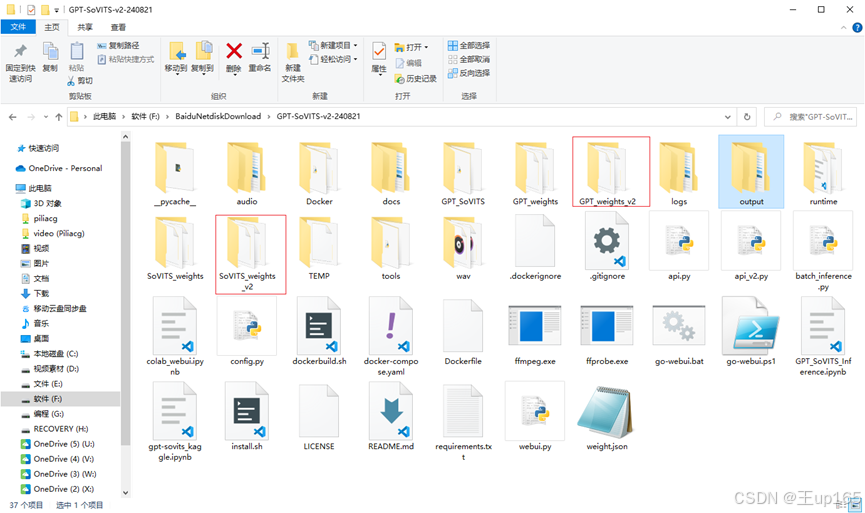Select the weight.json file
The width and height of the screenshot is (865, 513).
click(607, 418)
